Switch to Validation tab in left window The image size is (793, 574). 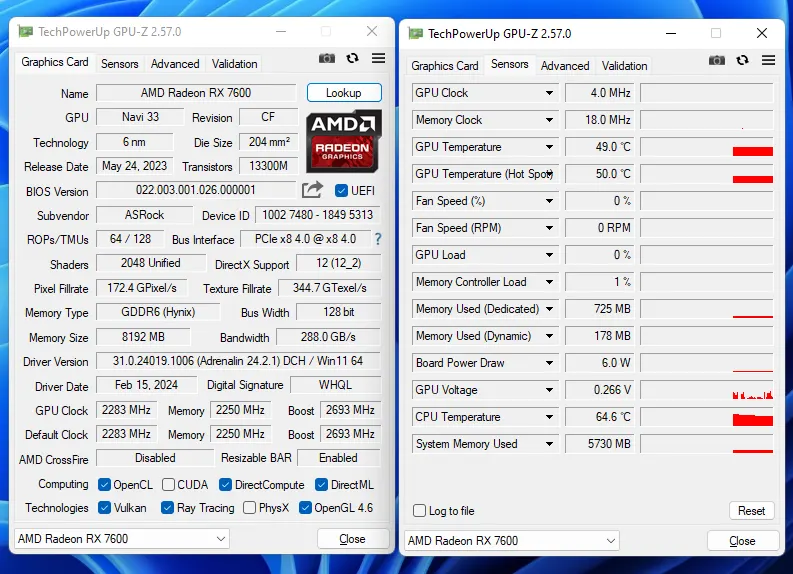235,64
